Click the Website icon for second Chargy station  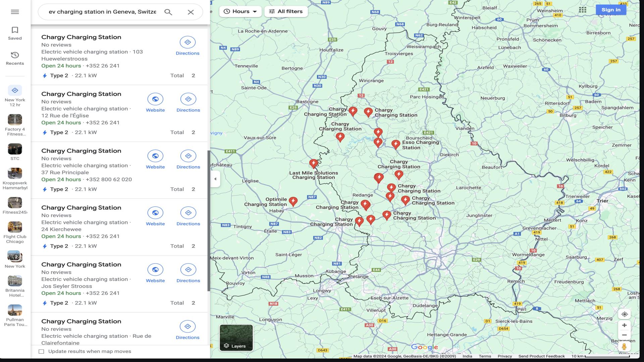coord(155,99)
